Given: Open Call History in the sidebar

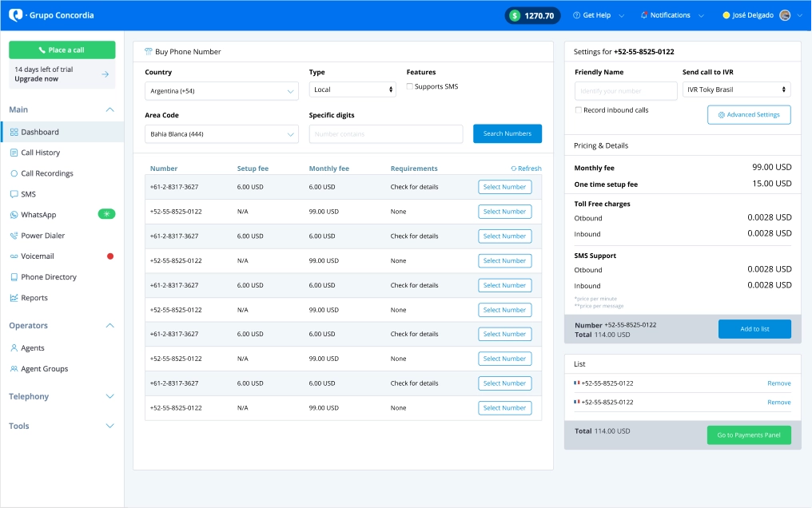Looking at the screenshot, I should point(40,153).
